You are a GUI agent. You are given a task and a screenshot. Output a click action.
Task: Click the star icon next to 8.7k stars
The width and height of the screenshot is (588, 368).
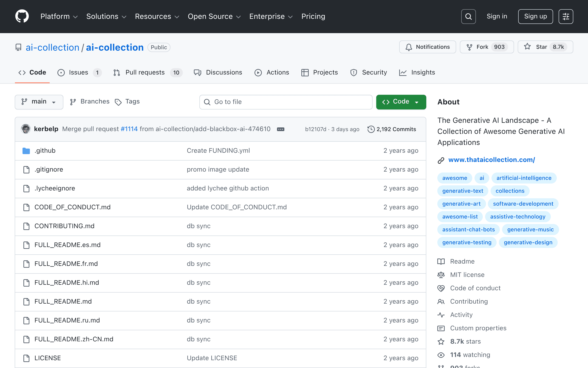[441, 342]
